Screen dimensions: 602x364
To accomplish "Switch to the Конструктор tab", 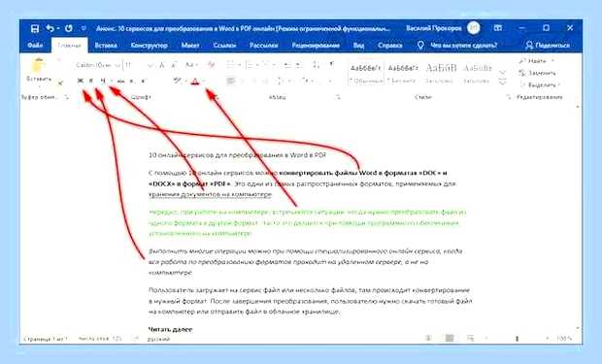I will coord(149,46).
